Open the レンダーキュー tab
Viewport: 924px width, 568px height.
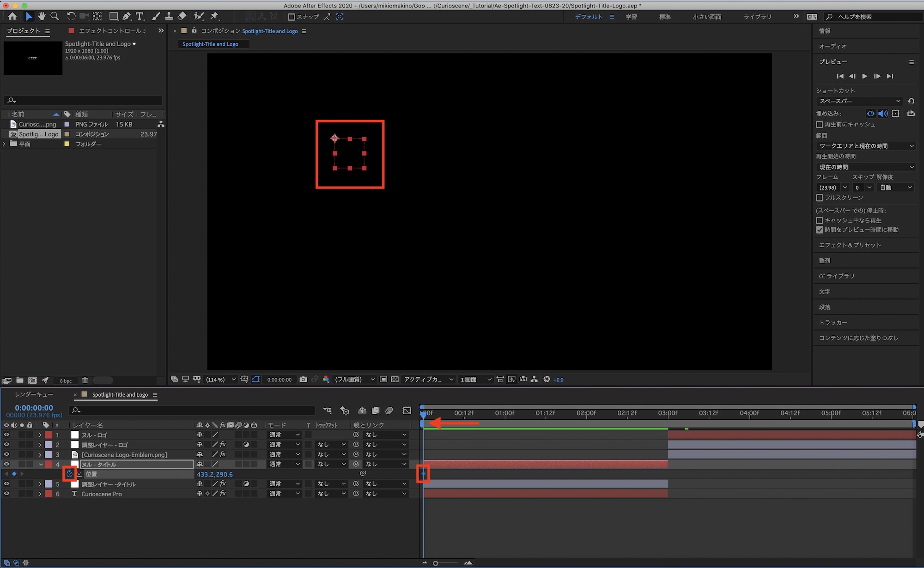click(34, 394)
